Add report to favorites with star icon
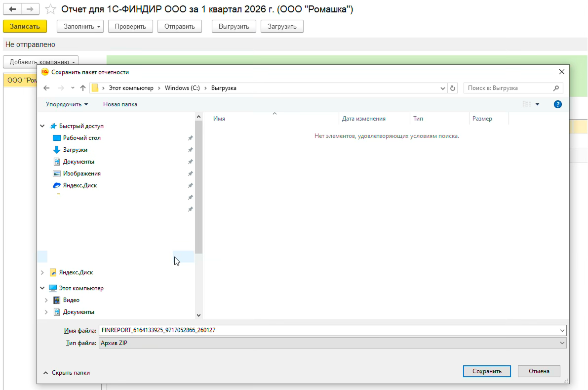The width and height of the screenshot is (588, 390). (50, 9)
